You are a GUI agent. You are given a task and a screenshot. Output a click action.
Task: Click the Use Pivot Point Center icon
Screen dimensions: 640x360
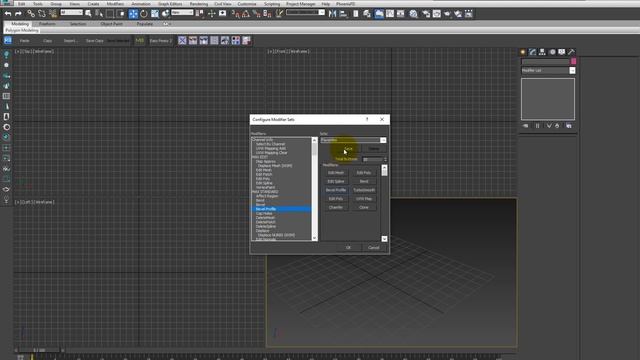tap(199, 14)
